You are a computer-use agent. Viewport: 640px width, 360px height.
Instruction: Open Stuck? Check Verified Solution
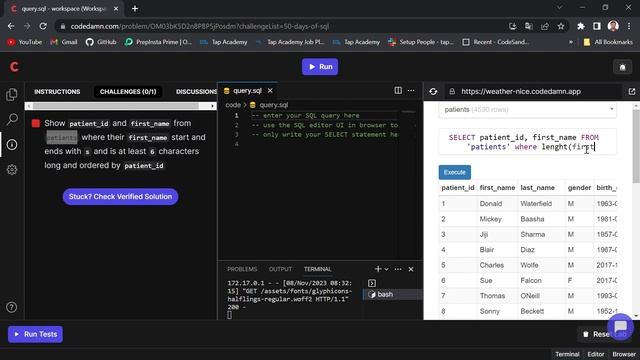[120, 197]
